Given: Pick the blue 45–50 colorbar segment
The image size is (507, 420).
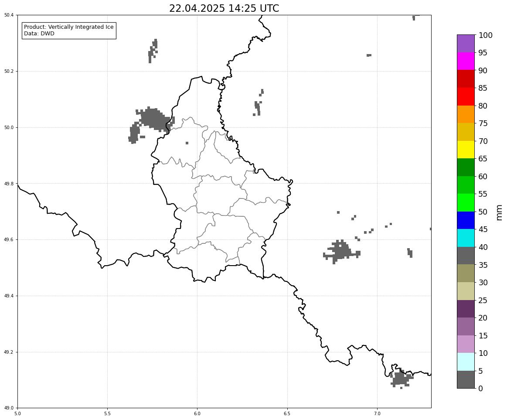Looking at the screenshot, I should [x=466, y=220].
